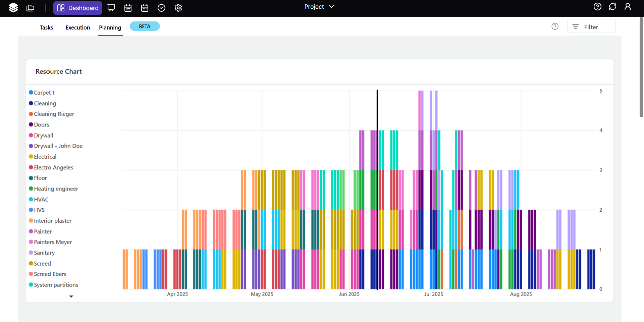The width and height of the screenshot is (644, 322).
Task: Open the calendar grid view icon
Action: (x=145, y=8)
